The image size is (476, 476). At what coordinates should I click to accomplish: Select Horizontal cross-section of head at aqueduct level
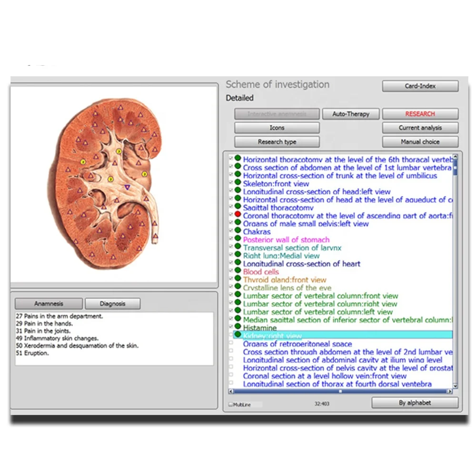347,199
